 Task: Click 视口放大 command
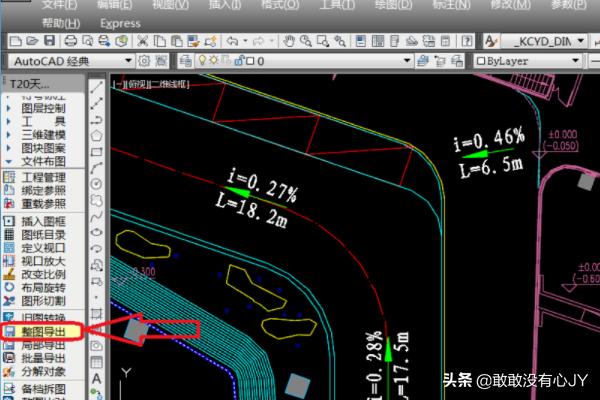pyautogui.click(x=43, y=261)
